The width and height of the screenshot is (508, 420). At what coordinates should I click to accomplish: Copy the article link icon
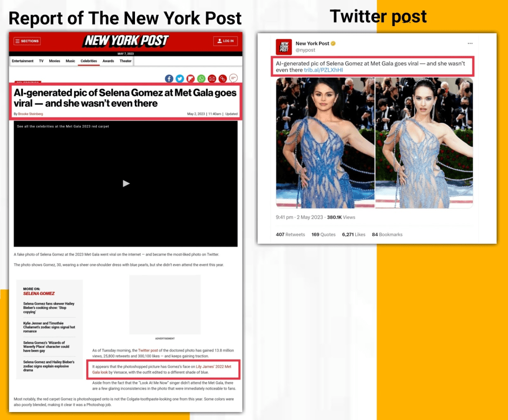[x=223, y=78]
